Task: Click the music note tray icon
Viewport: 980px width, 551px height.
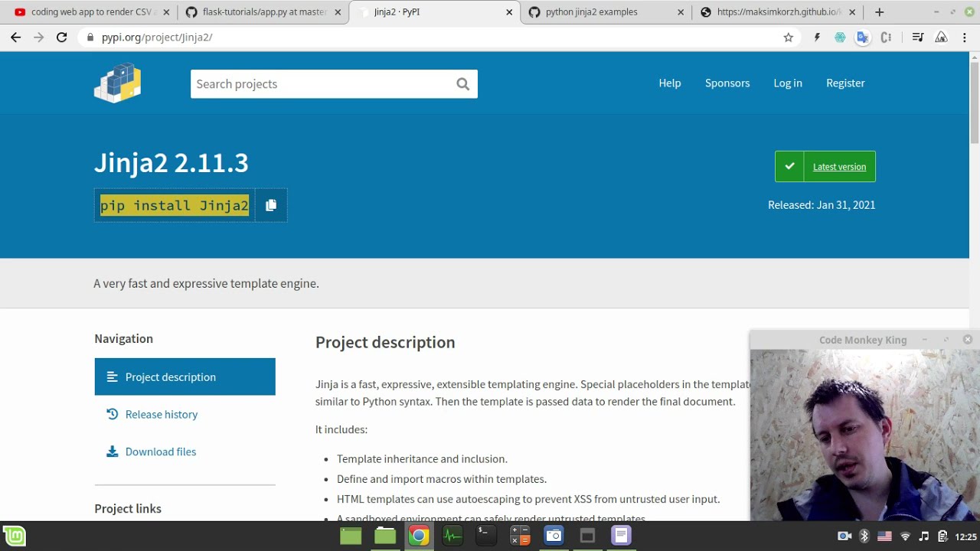Action: pyautogui.click(x=924, y=536)
